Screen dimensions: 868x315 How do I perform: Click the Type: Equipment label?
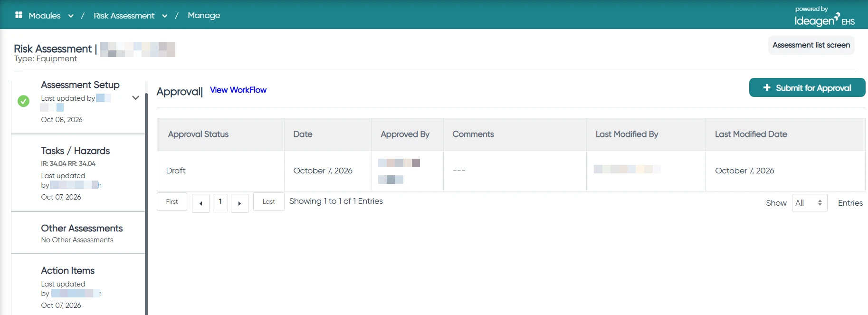click(x=45, y=59)
